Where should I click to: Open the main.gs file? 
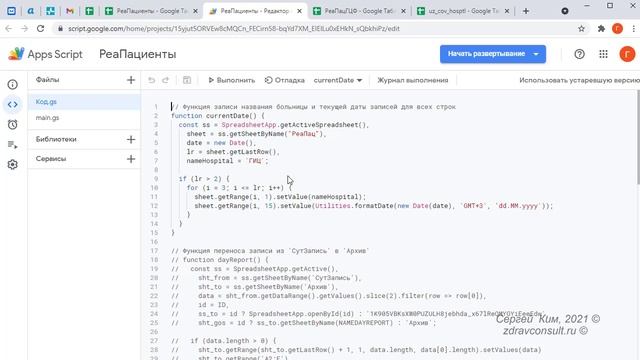84,118
